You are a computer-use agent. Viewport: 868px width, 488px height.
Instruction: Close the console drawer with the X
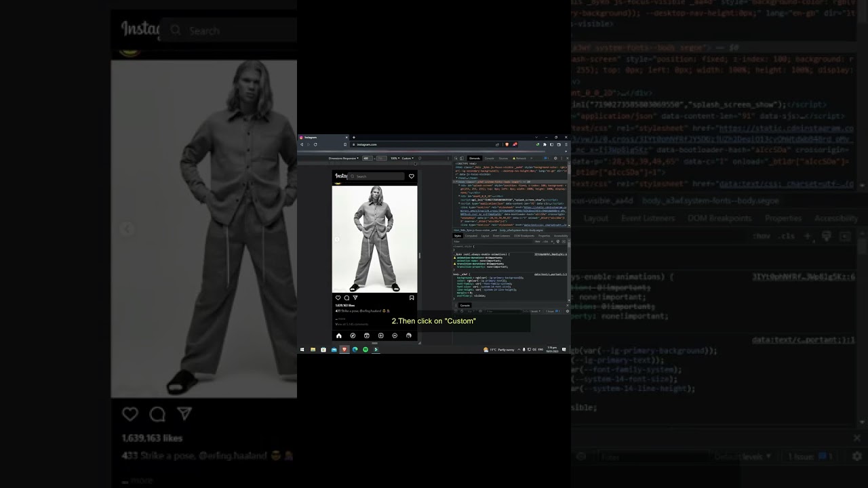pyautogui.click(x=568, y=305)
